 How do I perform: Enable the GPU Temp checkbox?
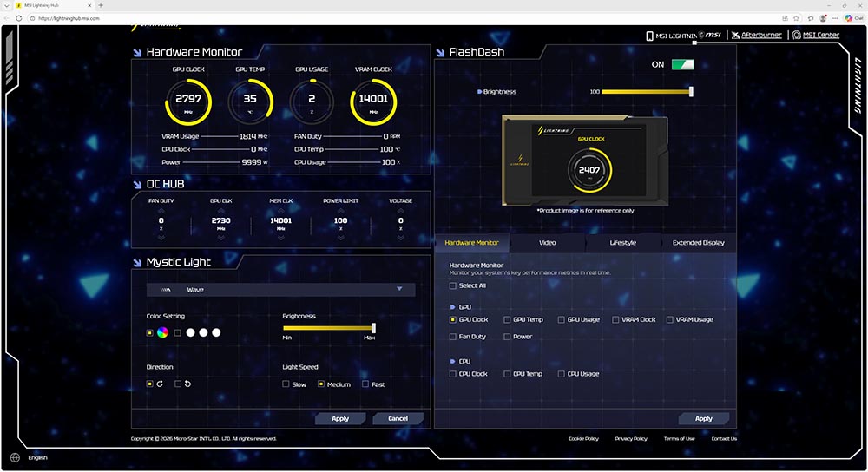[x=507, y=319]
